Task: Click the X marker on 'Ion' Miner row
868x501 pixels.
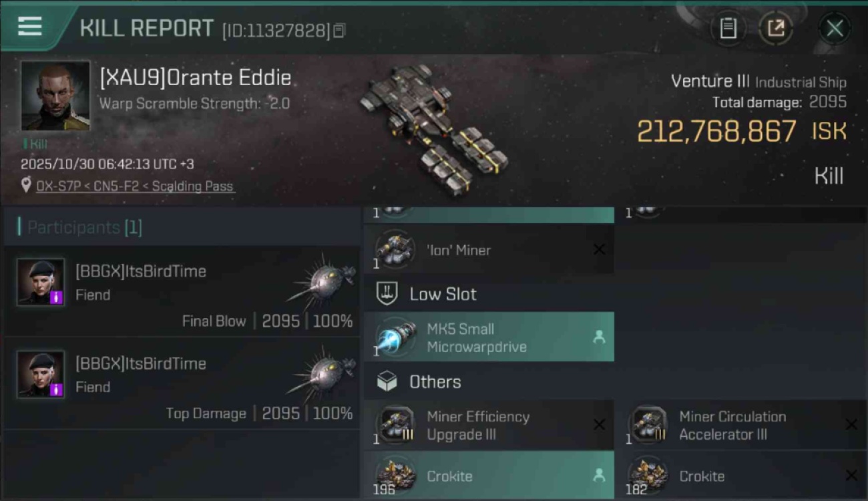Action: tap(599, 250)
